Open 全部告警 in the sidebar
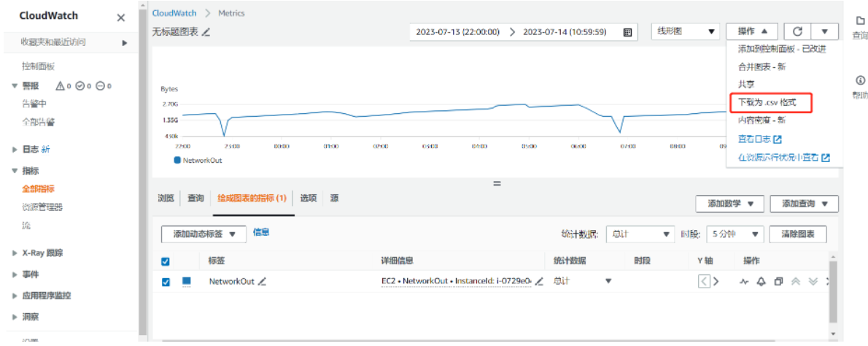This screenshot has width=868, height=346. coord(38,122)
